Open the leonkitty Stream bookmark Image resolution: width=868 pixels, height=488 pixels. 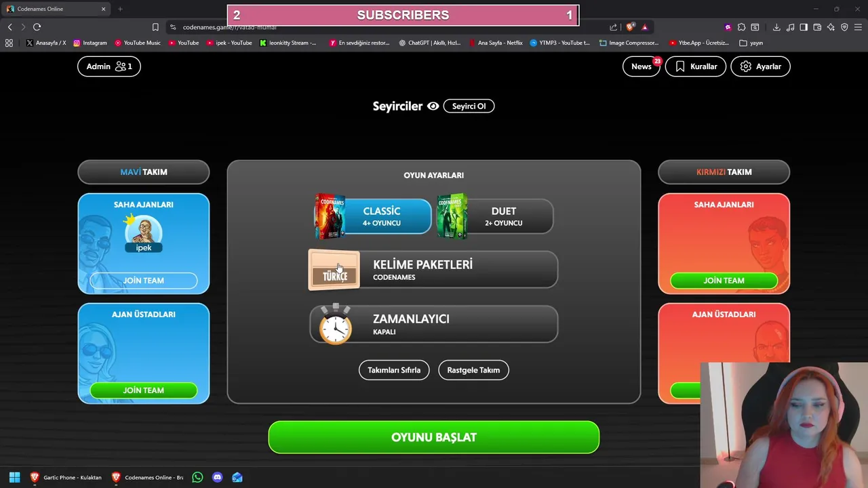(288, 43)
